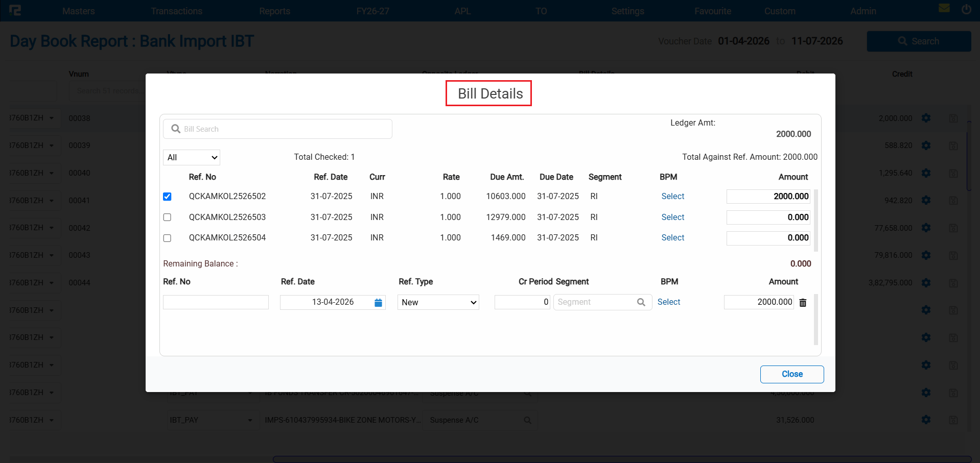
Task: Click the Amount field for QCKAMKOL2526504
Action: pyautogui.click(x=768, y=238)
